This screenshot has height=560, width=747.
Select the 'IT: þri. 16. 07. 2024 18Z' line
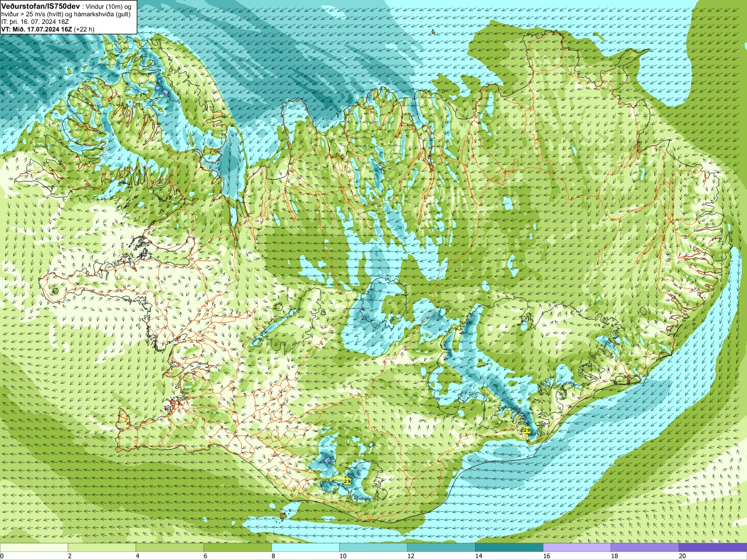[35, 21]
